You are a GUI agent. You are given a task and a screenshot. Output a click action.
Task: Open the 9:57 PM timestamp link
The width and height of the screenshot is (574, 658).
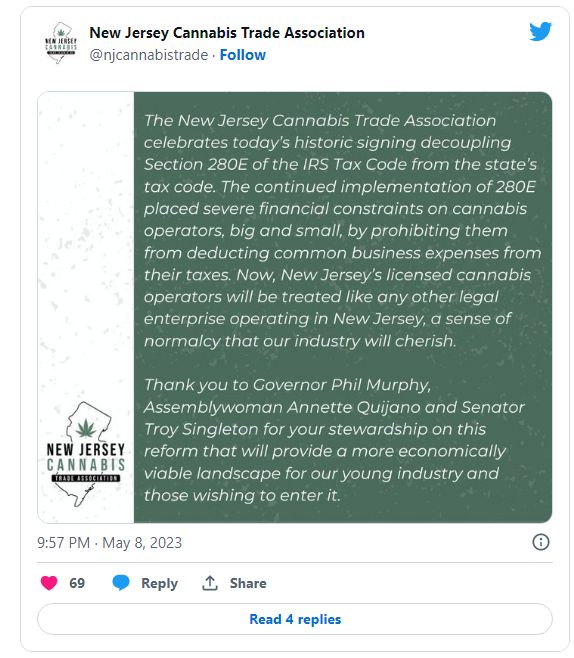click(x=63, y=543)
